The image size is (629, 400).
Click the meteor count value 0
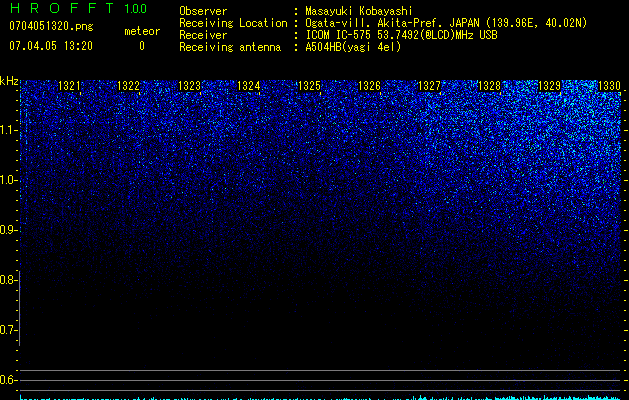tap(142, 46)
